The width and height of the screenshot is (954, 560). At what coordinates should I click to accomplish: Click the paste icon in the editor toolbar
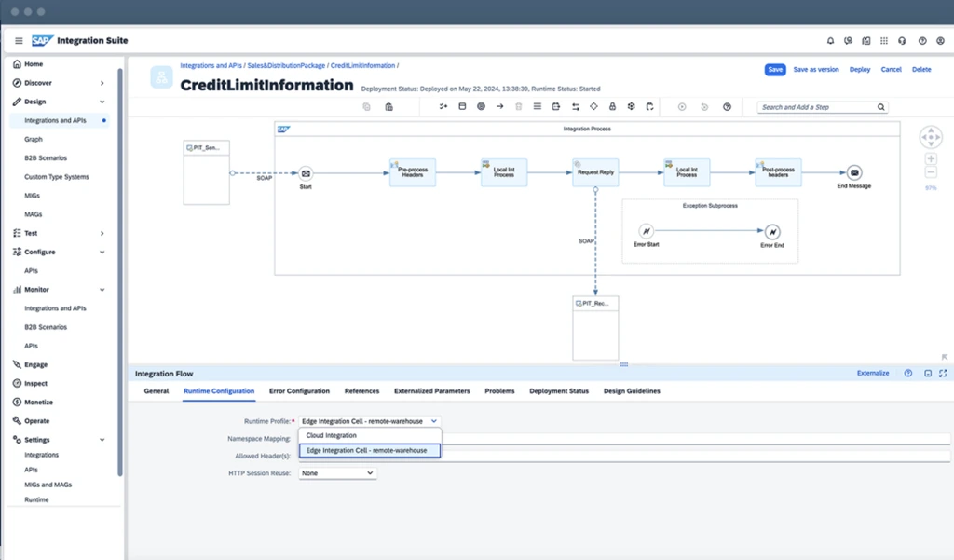click(388, 106)
